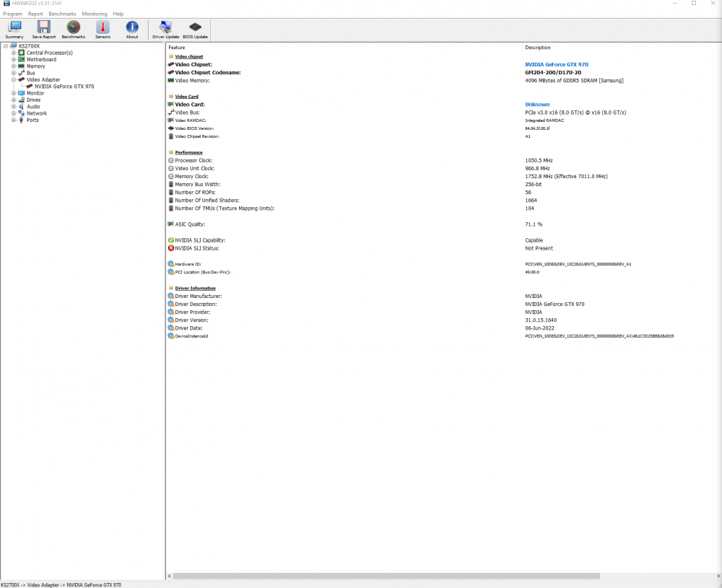Open the Monitoring menu
The image size is (722, 588).
pos(95,14)
